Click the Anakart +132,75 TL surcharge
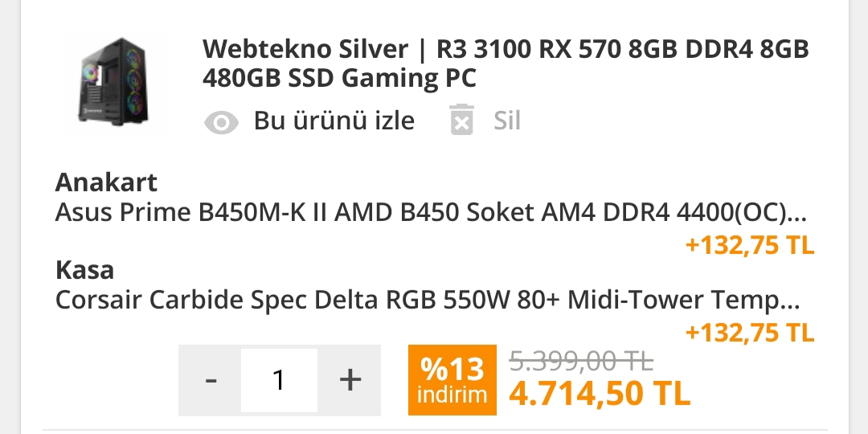Image resolution: width=868 pixels, height=434 pixels. click(x=749, y=245)
